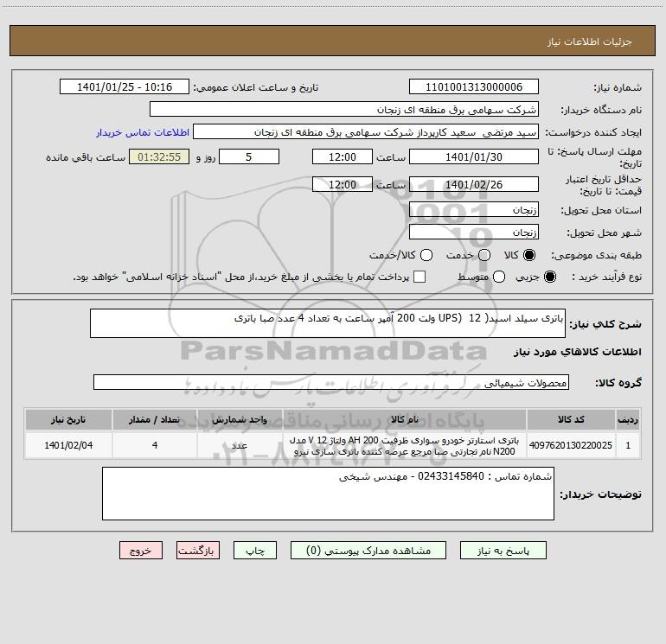Click the price validity time 12:00 field

tap(343, 184)
